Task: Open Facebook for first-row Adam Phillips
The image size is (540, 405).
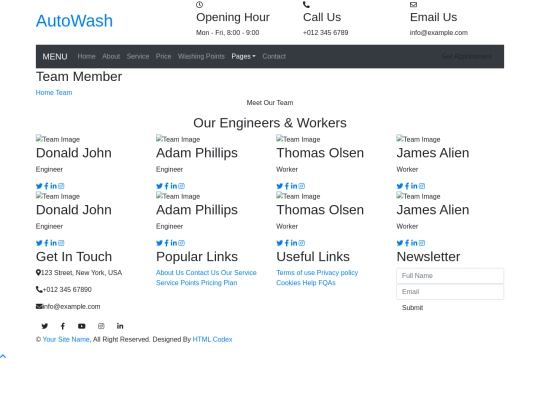Action: click(166, 186)
